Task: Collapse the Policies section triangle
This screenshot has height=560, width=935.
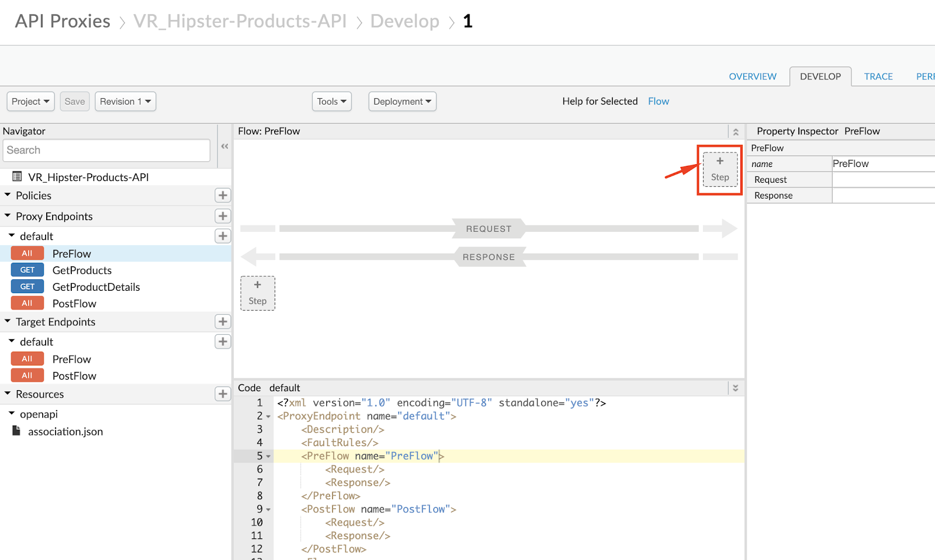Action: (x=8, y=195)
